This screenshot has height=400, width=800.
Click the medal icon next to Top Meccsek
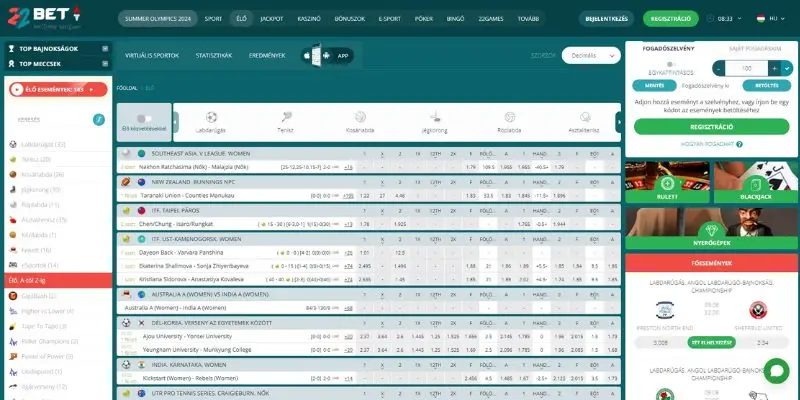pyautogui.click(x=11, y=64)
